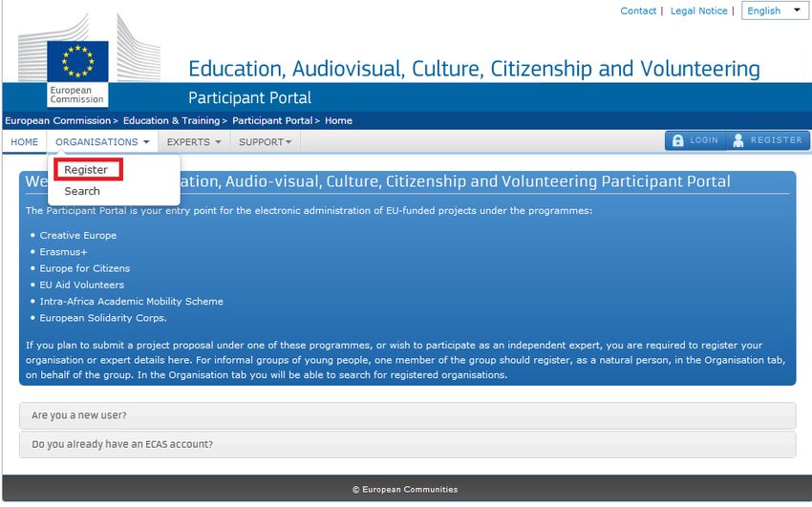This screenshot has height=507, width=812.
Task: Follow the Education & Training breadcrumb link
Action: [x=171, y=120]
